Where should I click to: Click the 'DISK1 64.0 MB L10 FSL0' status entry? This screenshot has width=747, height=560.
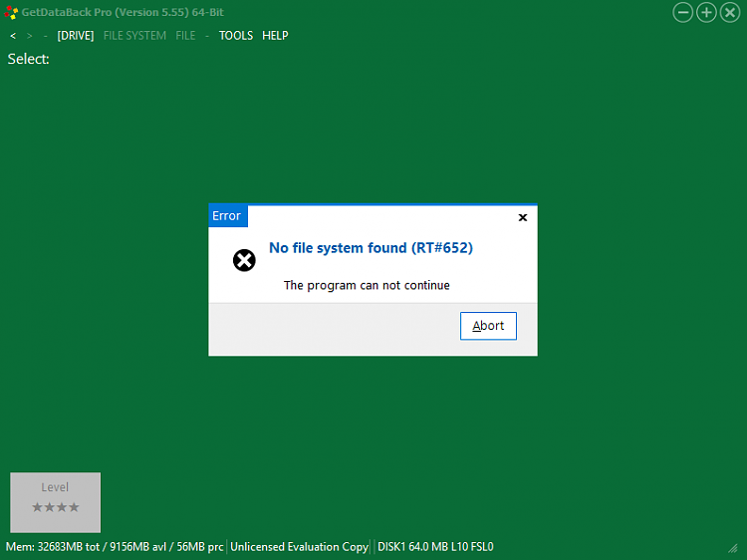pyautogui.click(x=435, y=547)
